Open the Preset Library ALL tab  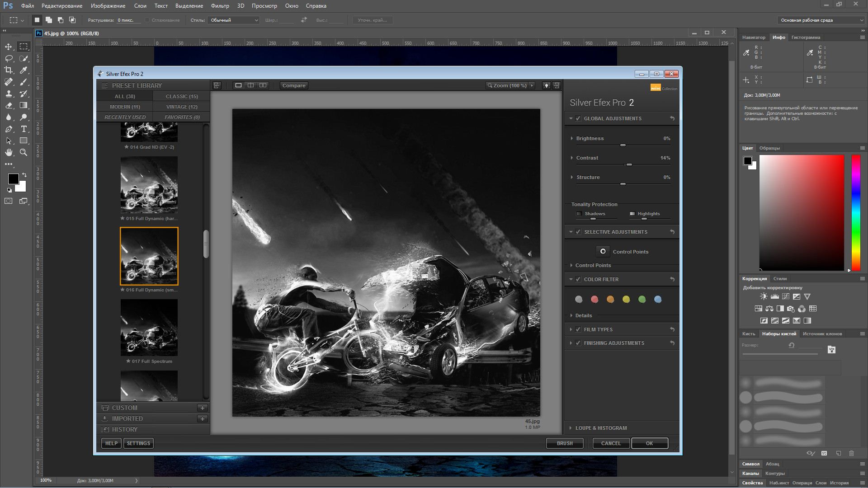click(125, 96)
